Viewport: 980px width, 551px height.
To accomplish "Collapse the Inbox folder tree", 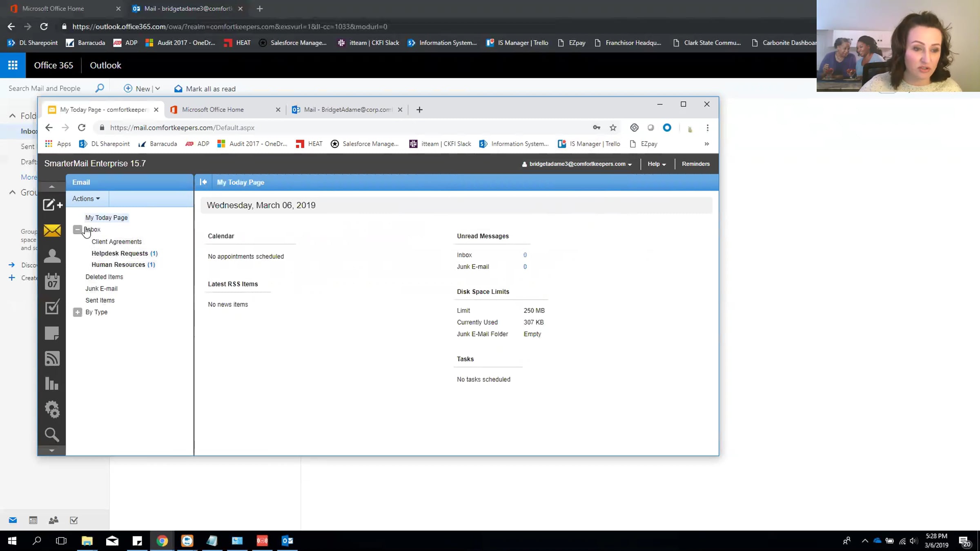I will click(77, 229).
